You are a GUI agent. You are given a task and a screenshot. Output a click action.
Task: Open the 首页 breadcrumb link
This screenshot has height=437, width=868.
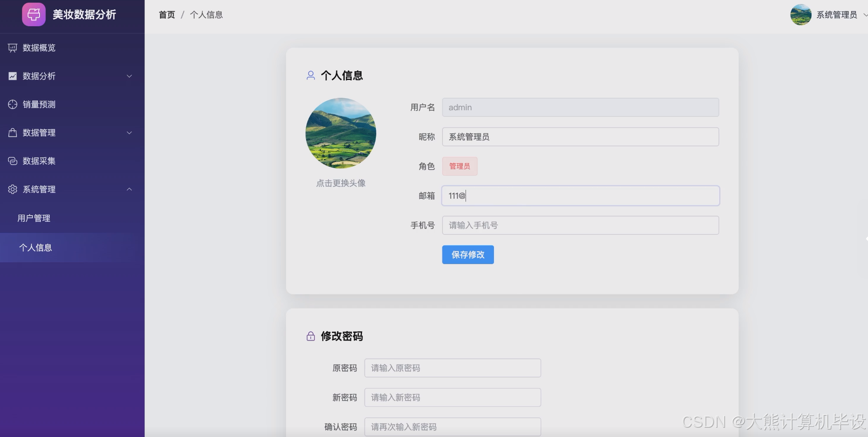[167, 15]
